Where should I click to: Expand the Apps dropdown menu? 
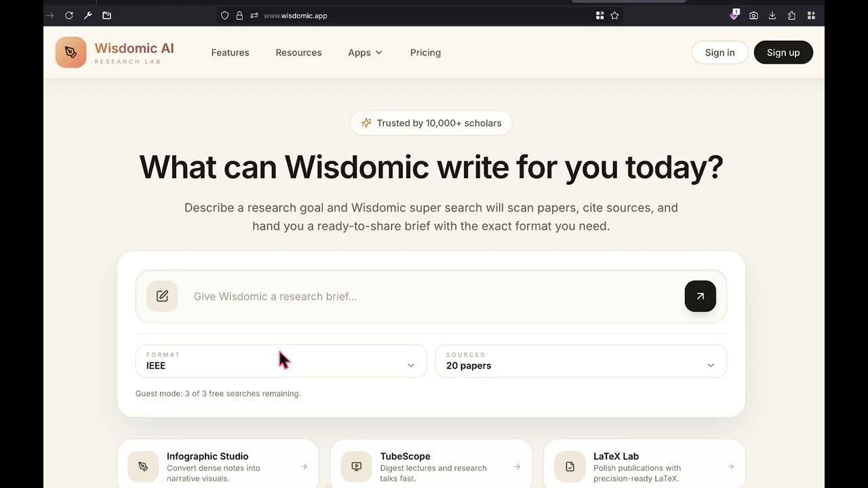365,52
